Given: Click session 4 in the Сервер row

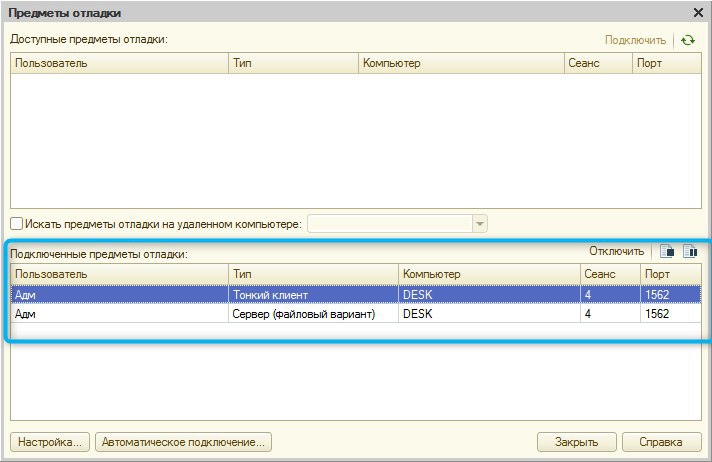Looking at the screenshot, I should point(588,314).
